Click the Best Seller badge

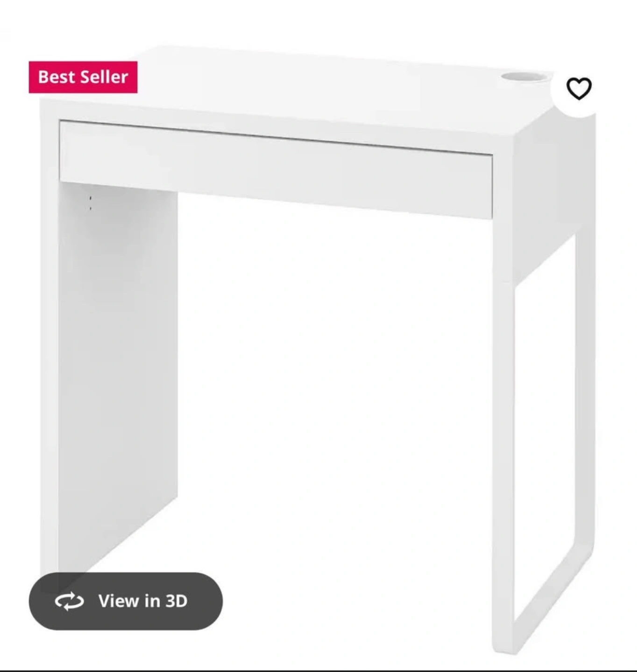click(83, 77)
